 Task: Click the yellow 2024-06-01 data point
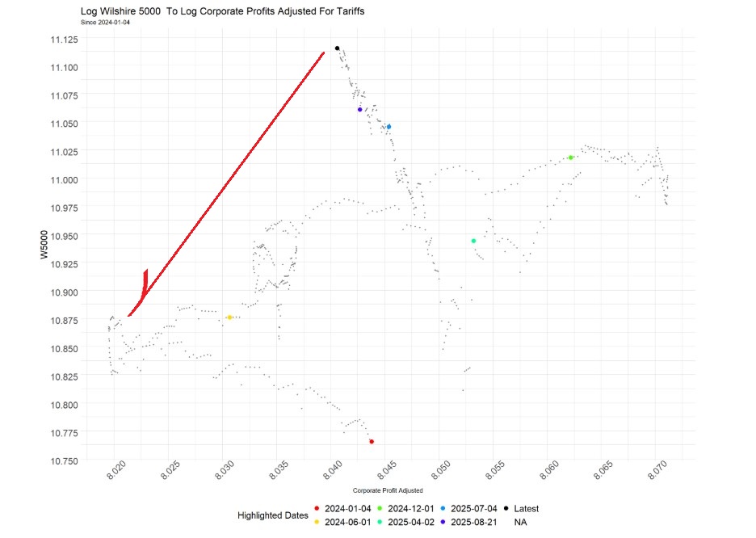[x=229, y=317]
